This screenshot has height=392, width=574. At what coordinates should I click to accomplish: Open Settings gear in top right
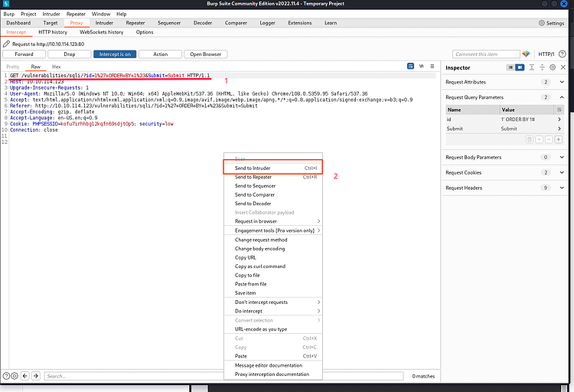click(x=542, y=23)
